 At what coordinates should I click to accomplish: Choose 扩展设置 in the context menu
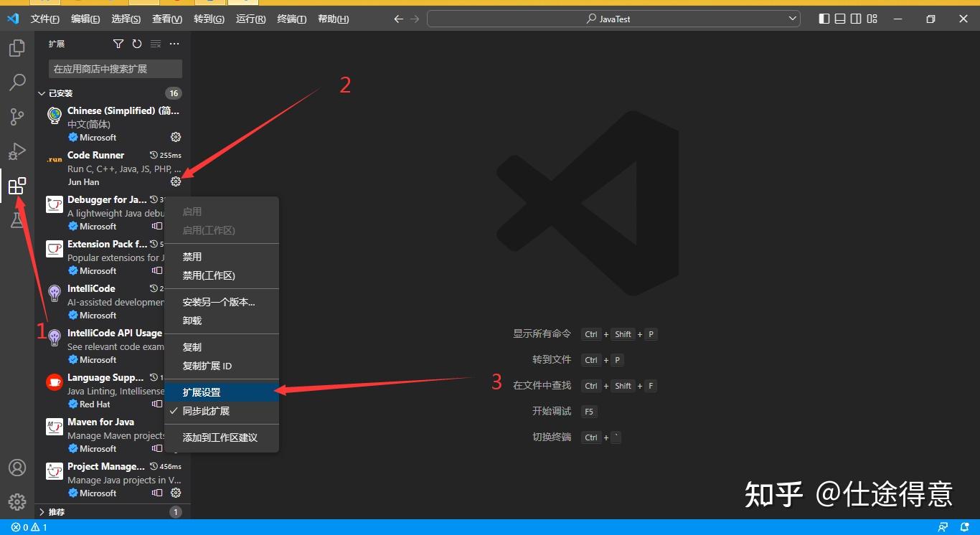click(x=221, y=392)
